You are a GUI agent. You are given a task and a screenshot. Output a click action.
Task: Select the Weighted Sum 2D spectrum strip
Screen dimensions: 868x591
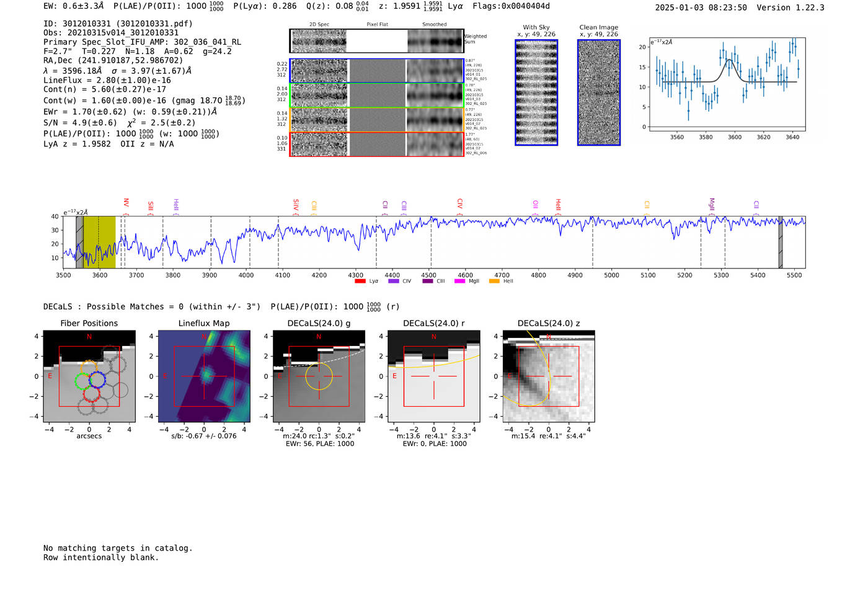click(377, 41)
